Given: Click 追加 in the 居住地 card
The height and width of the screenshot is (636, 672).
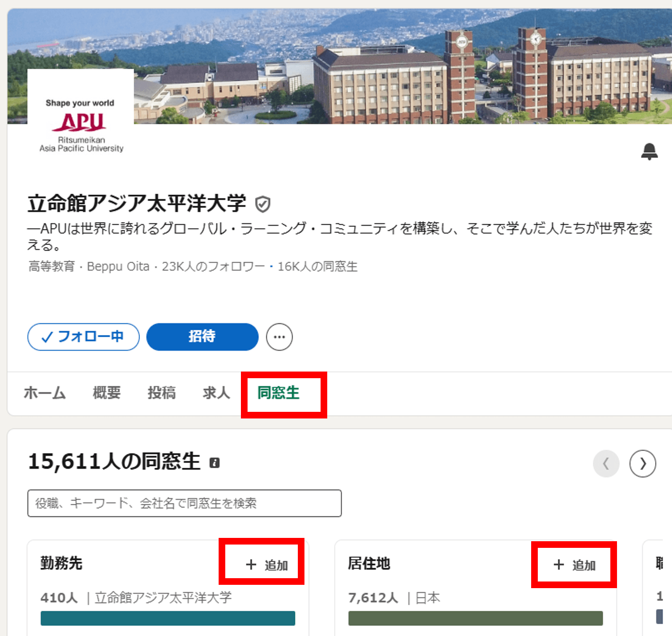Looking at the screenshot, I should pyautogui.click(x=574, y=565).
